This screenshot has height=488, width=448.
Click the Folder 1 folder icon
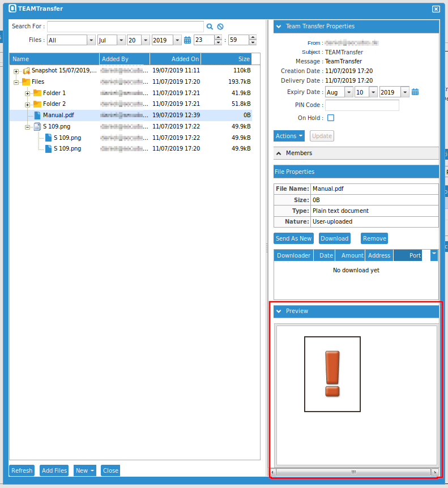tap(37, 93)
